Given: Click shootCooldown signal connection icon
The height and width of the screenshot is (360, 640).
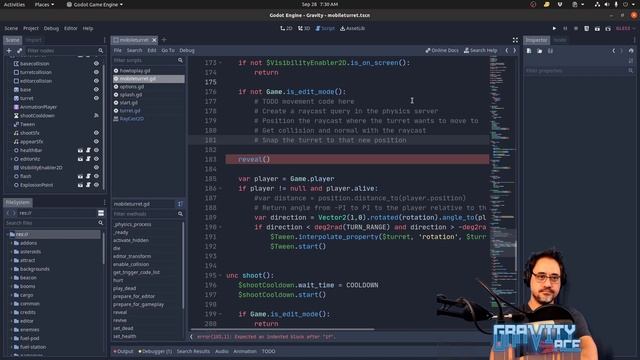Looking at the screenshot, I should 96,116.
